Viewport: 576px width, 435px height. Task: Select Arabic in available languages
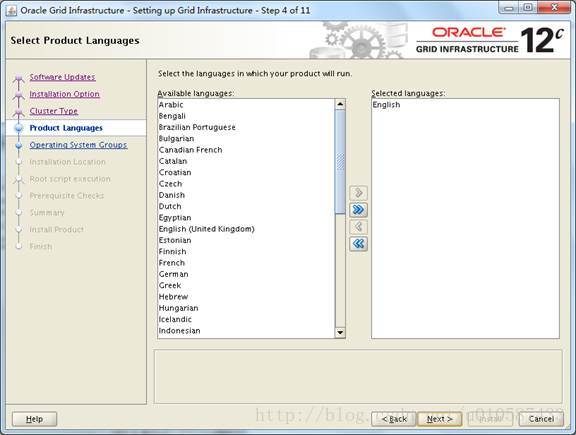(246, 105)
